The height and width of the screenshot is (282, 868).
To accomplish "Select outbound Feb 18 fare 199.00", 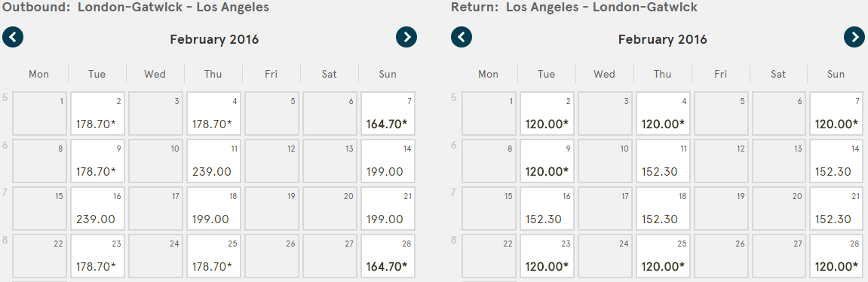I will 213,209.
